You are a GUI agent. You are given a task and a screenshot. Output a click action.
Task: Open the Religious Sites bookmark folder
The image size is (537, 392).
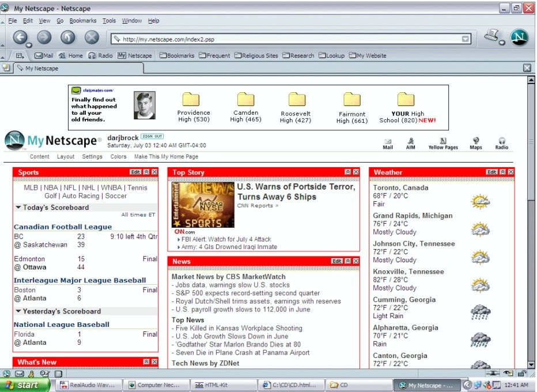256,55
